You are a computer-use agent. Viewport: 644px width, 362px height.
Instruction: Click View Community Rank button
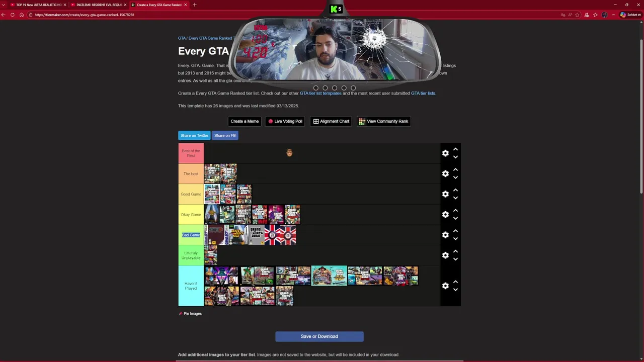[x=383, y=121]
